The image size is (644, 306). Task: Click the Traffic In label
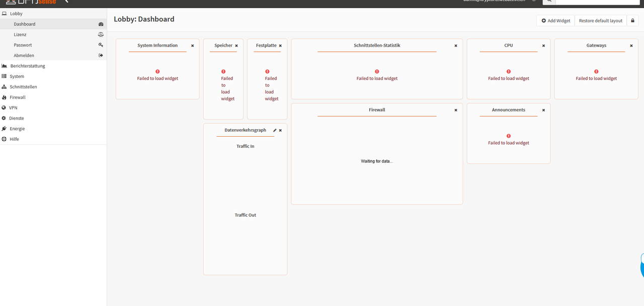(246, 146)
